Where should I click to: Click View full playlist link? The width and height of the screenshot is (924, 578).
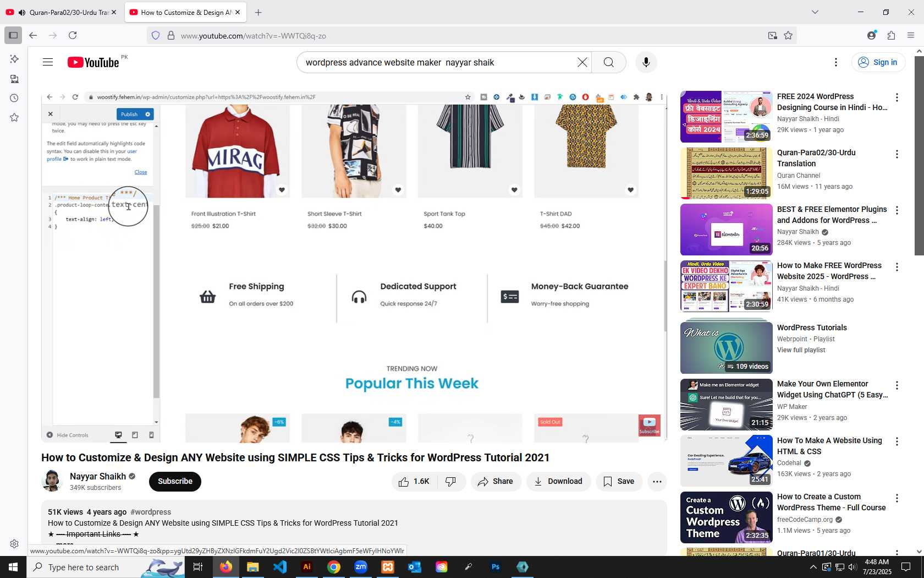pos(801,350)
